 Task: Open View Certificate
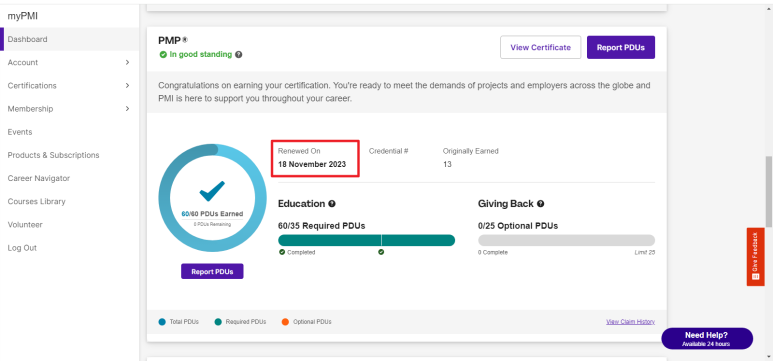(x=540, y=47)
